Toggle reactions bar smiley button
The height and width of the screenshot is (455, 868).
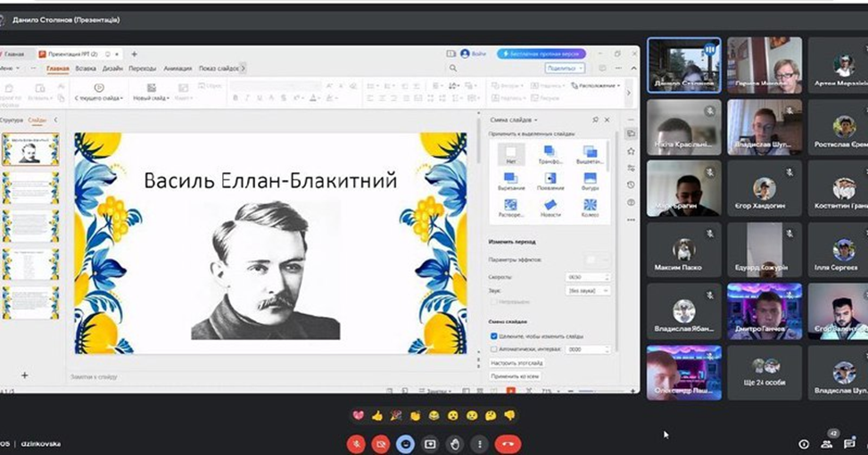click(x=406, y=444)
